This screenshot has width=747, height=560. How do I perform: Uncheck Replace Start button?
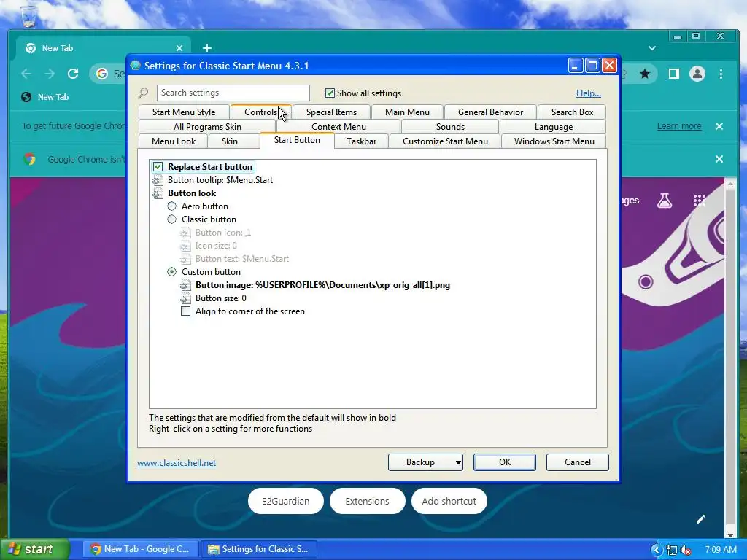[158, 167]
